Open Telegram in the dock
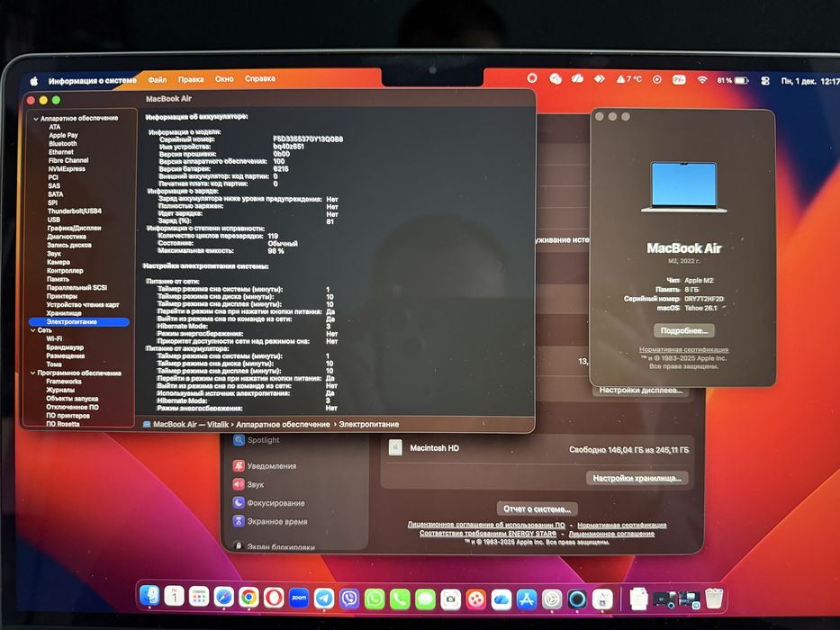Image resolution: width=840 pixels, height=630 pixels. [324, 598]
